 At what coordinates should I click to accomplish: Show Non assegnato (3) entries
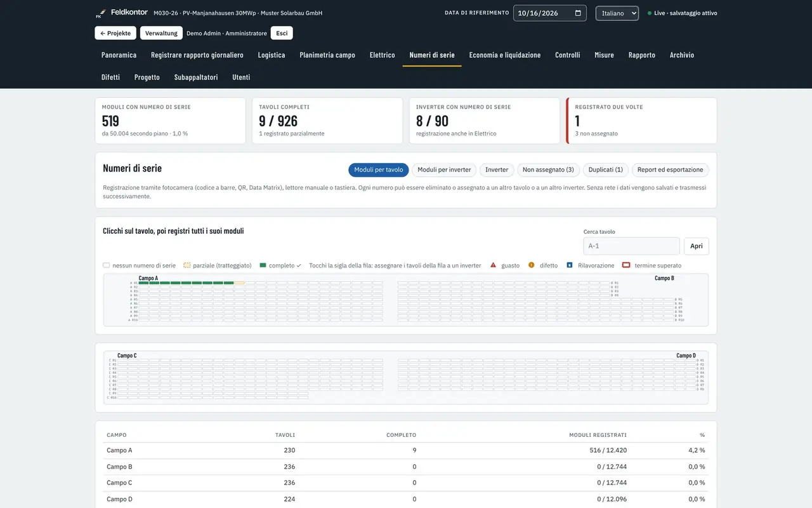point(548,170)
